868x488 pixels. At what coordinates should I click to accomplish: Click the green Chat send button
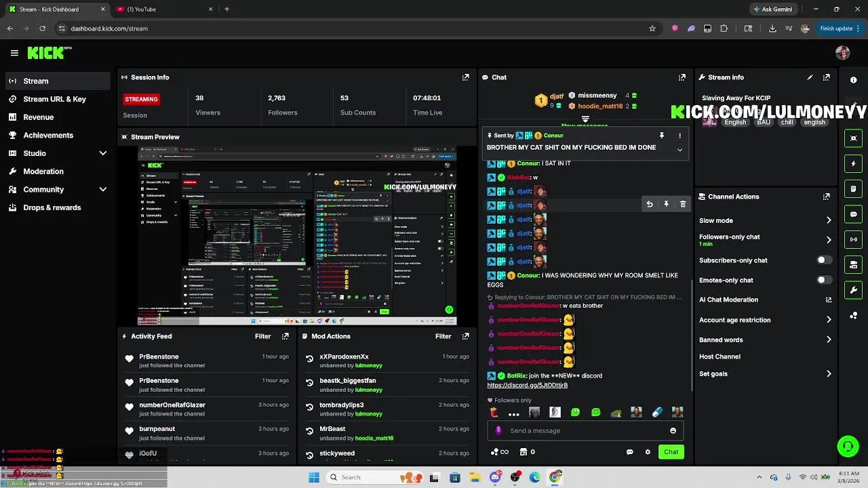pos(671,452)
